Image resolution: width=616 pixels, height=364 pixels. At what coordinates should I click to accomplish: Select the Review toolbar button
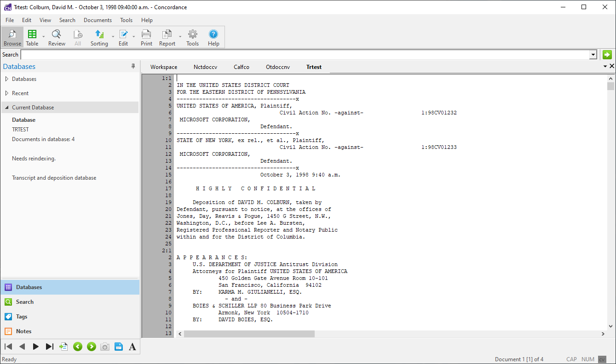pos(57,37)
